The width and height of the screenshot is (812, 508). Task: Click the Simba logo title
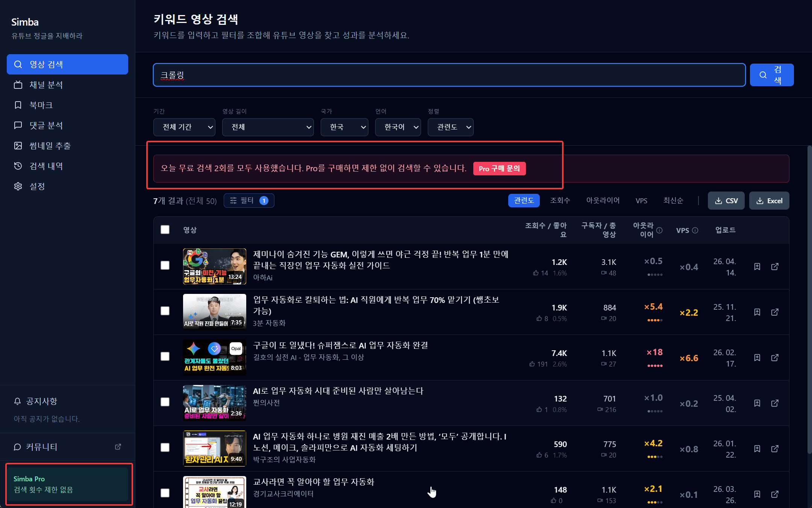(x=25, y=22)
